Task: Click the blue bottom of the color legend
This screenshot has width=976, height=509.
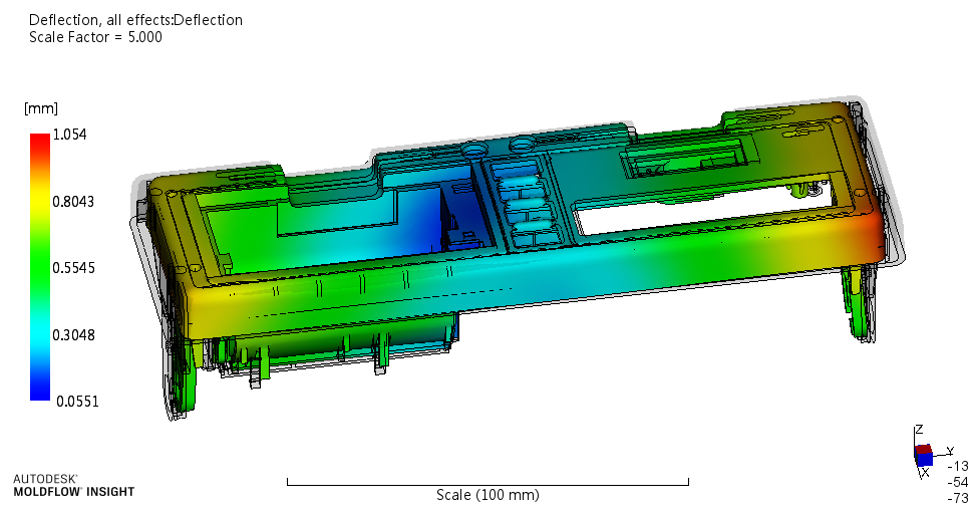Action: point(39,392)
